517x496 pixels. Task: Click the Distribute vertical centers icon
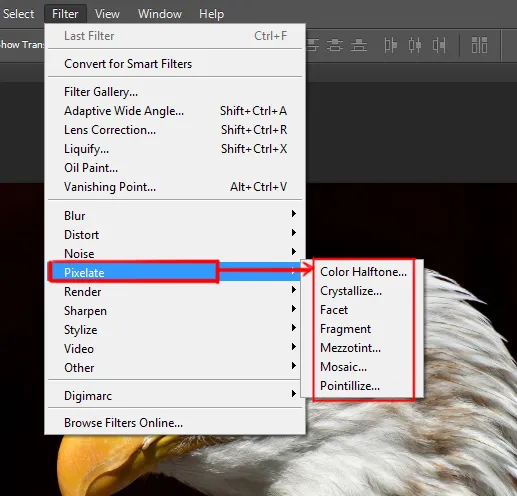coord(335,45)
